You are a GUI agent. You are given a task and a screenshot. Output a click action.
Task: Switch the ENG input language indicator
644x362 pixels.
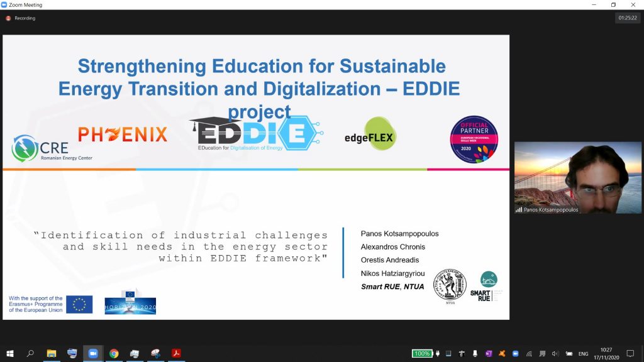pos(584,354)
